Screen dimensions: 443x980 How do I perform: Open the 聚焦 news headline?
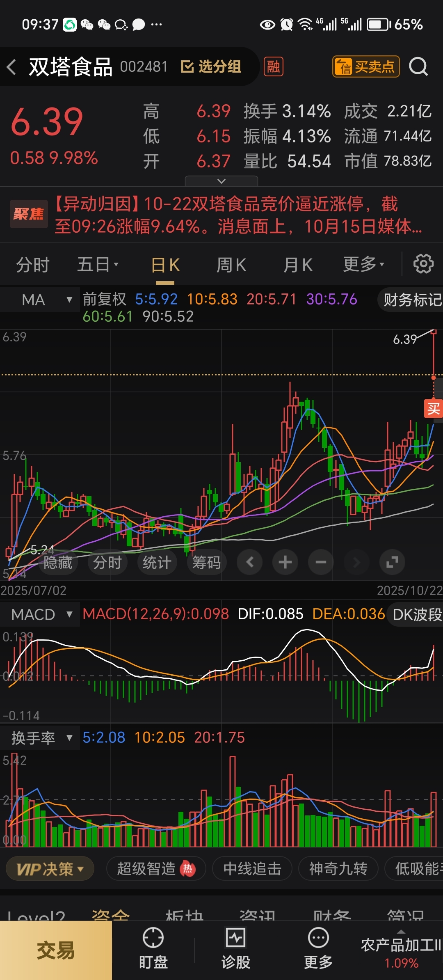click(x=221, y=215)
